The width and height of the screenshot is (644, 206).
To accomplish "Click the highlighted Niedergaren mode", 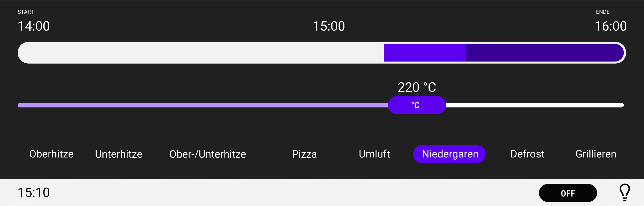I will [x=449, y=154].
